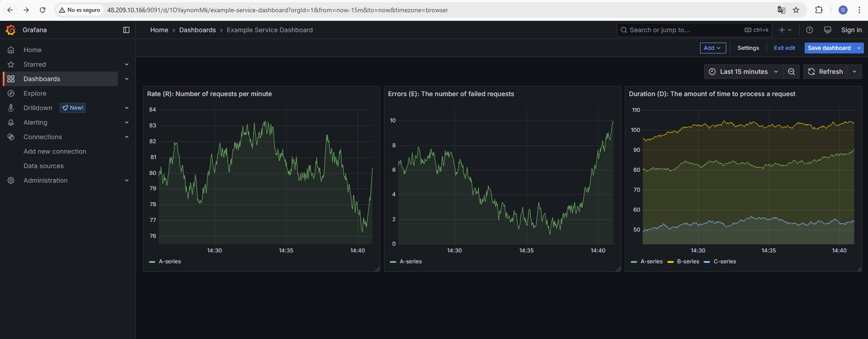Click the Refresh button
This screenshot has height=339, width=868.
pos(826,72)
